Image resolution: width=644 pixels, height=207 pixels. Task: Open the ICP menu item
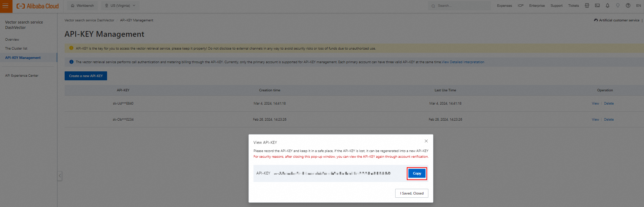click(520, 6)
